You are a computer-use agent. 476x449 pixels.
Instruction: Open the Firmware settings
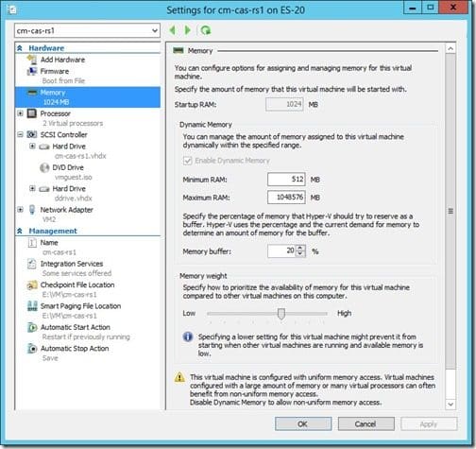click(55, 71)
